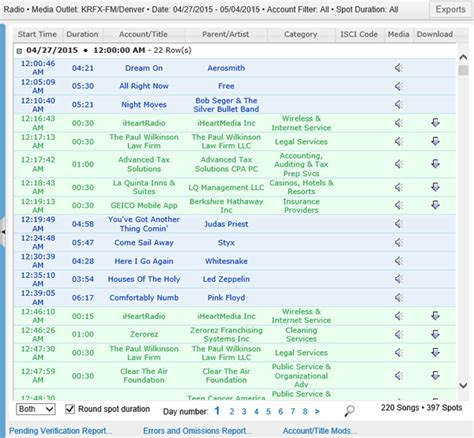
Task: Download the 12:17:13 Paul Wilkinson spot
Action: [435, 141]
